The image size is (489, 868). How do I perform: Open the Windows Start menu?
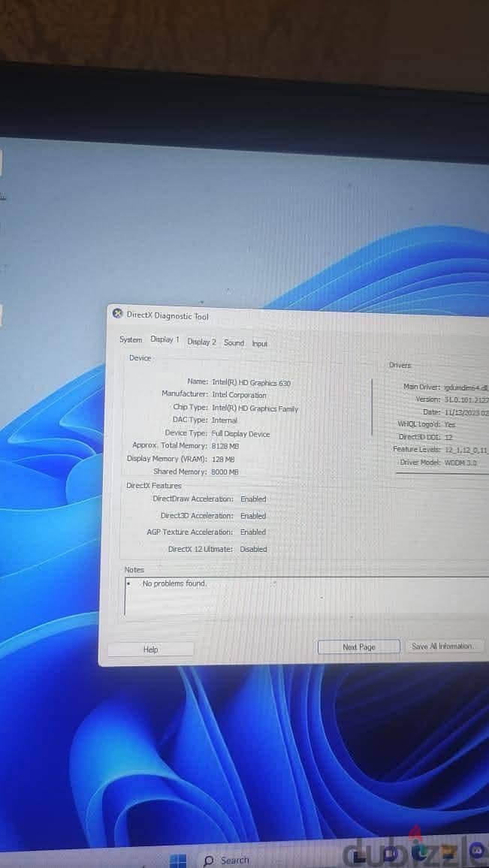[x=178, y=860]
